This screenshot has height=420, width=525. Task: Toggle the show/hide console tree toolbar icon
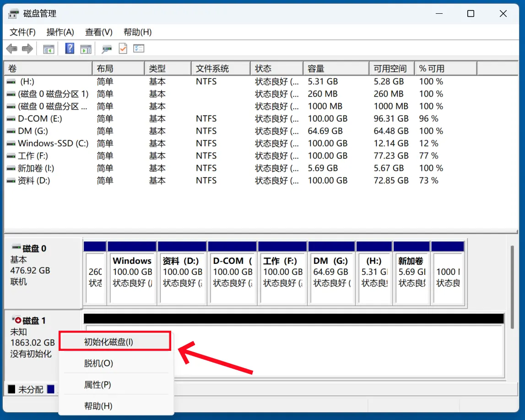click(49, 49)
